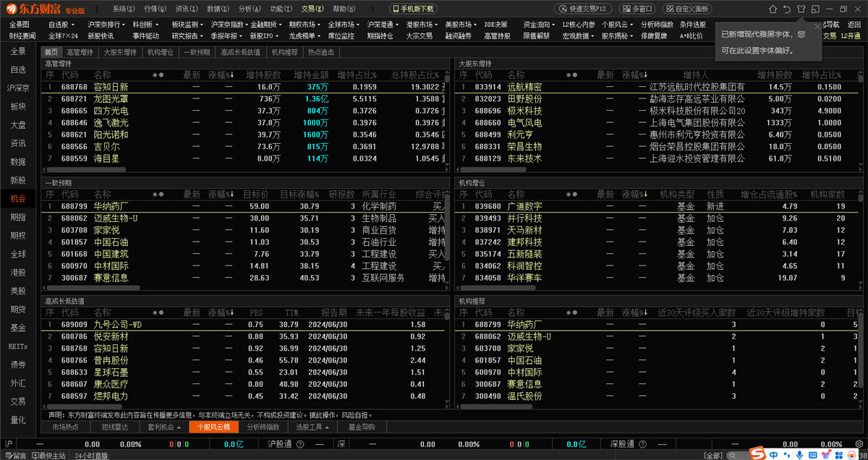Click the undo back arrow icon

click(787, 9)
